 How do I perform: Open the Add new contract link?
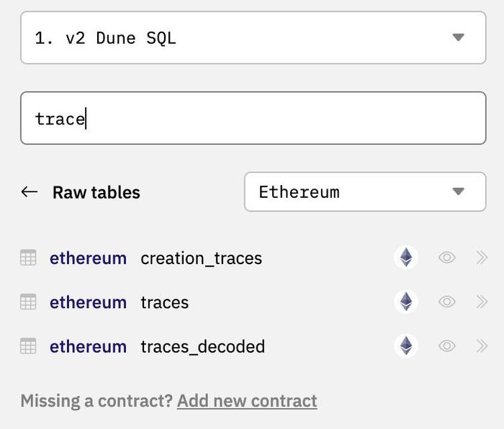pyautogui.click(x=247, y=401)
